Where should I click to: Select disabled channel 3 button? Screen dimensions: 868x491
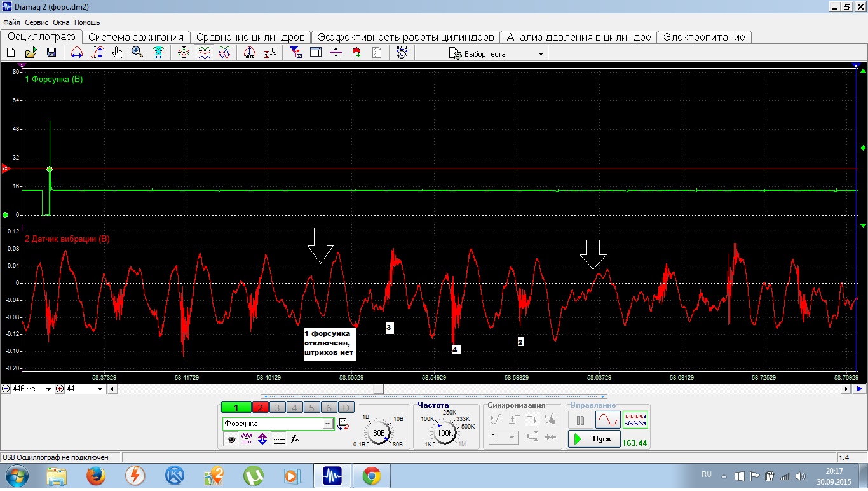(278, 408)
